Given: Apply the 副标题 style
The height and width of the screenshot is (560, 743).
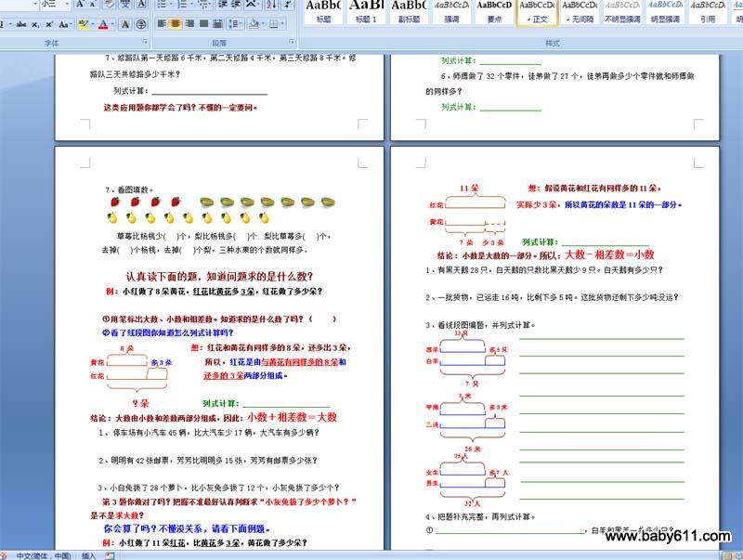Looking at the screenshot, I should pyautogui.click(x=409, y=12).
